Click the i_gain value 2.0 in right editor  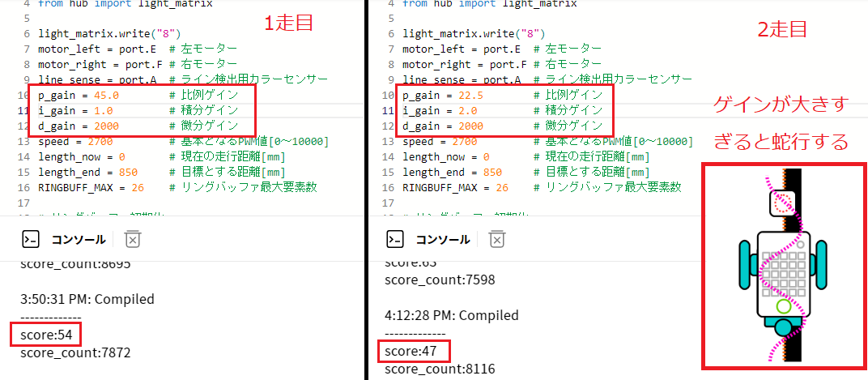tap(467, 110)
